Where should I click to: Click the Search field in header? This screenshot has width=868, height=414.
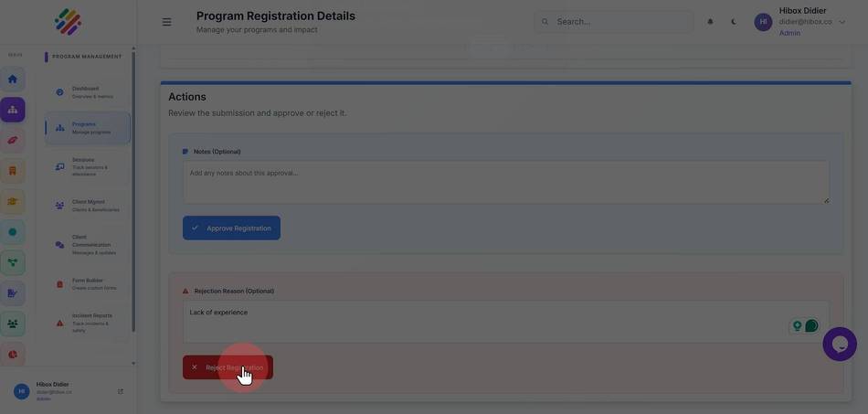point(613,22)
